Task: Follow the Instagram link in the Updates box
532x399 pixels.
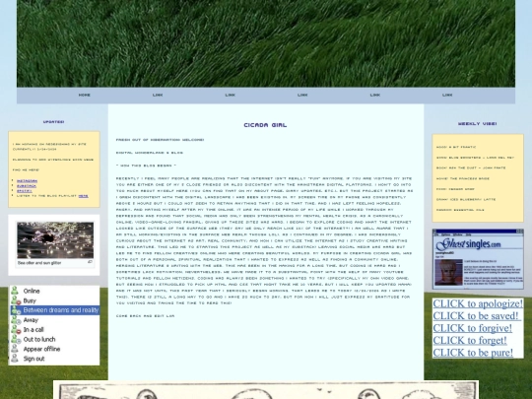Action: tap(27, 181)
